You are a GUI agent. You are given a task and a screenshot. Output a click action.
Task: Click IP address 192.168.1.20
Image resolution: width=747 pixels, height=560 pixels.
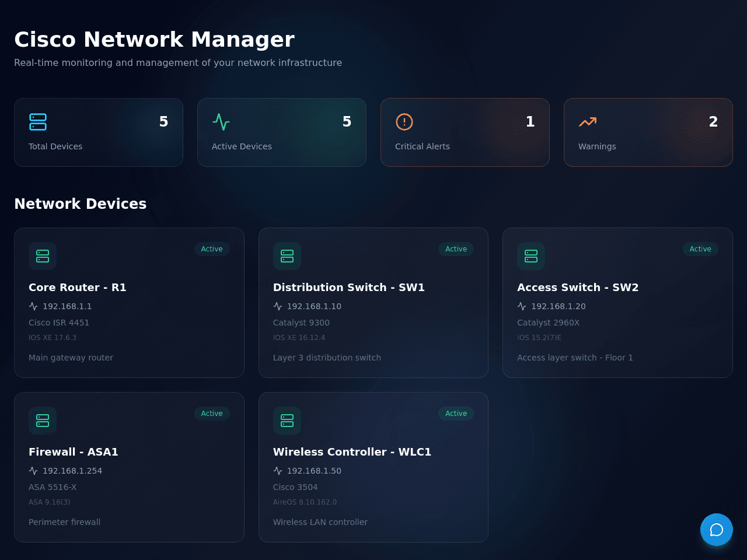coord(558,306)
